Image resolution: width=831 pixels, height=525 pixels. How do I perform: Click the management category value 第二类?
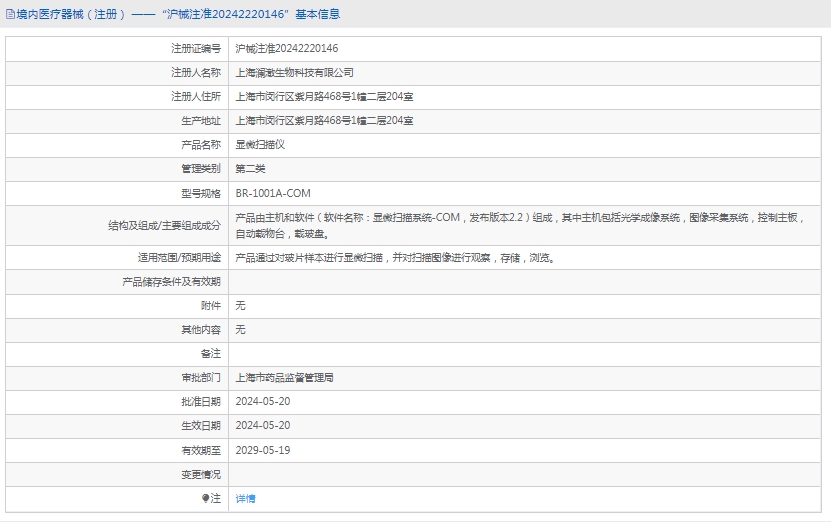click(250, 168)
